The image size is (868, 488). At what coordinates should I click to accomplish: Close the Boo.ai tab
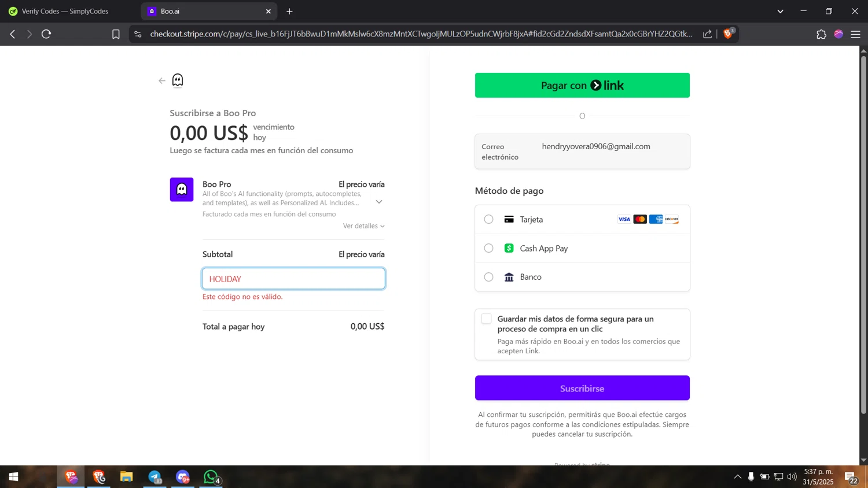[269, 12]
